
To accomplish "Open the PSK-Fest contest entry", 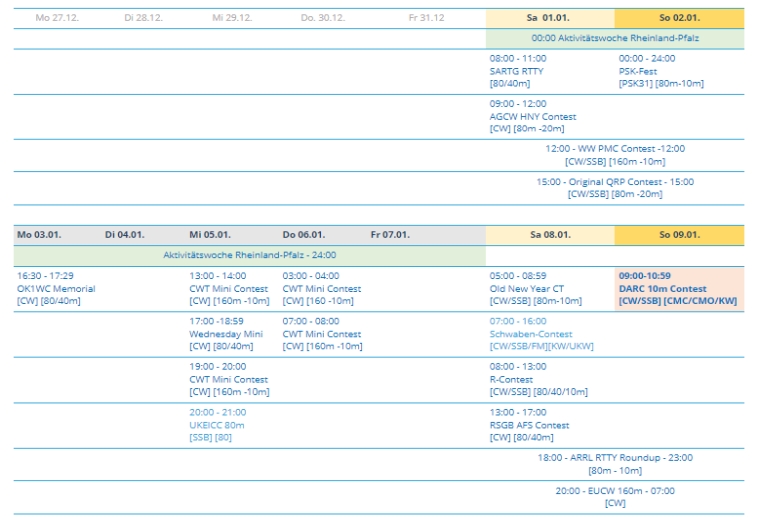I will tap(661, 71).
